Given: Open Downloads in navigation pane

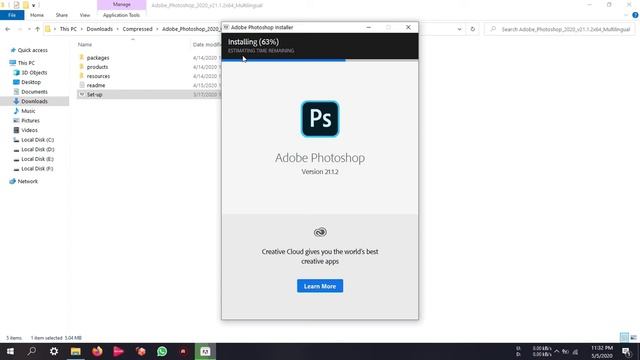Looking at the screenshot, I should [34, 101].
